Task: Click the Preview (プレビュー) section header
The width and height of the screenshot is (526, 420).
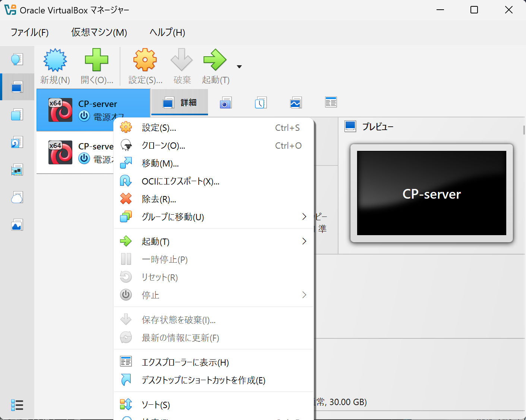Action: 378,127
